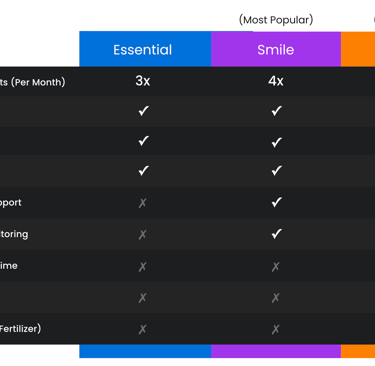The height and width of the screenshot is (366, 375).
Task: Click the 'Fertilizer)' row label
Action: pos(20,329)
